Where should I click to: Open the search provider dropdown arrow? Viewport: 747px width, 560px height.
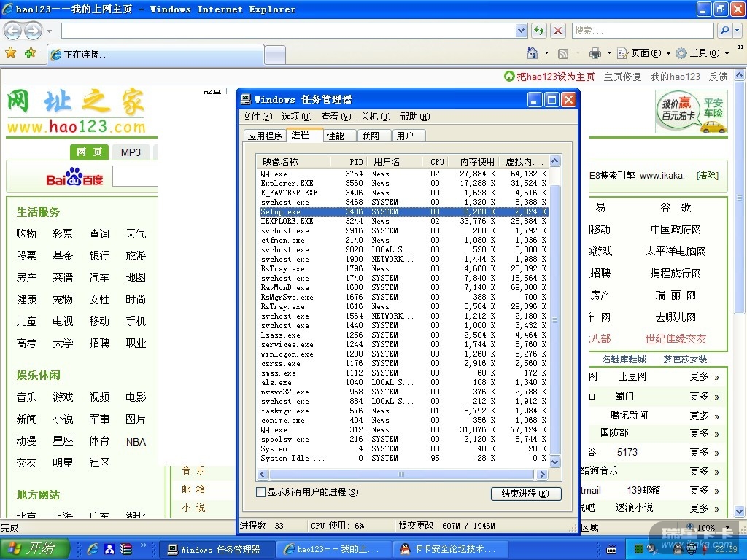737,31
